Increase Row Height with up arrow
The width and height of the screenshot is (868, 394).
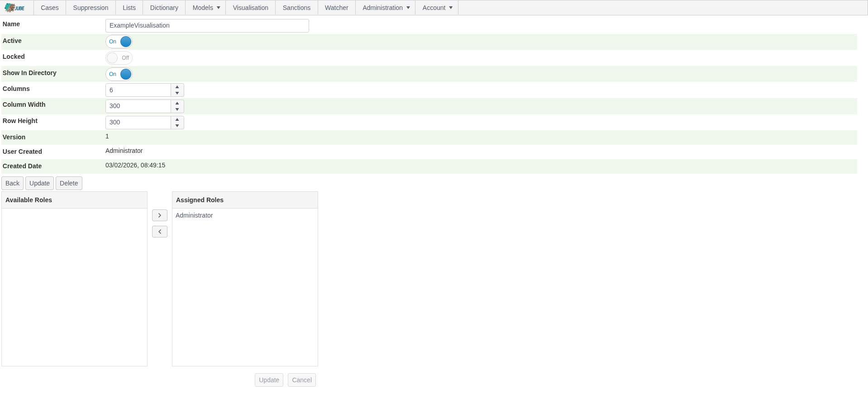177,119
